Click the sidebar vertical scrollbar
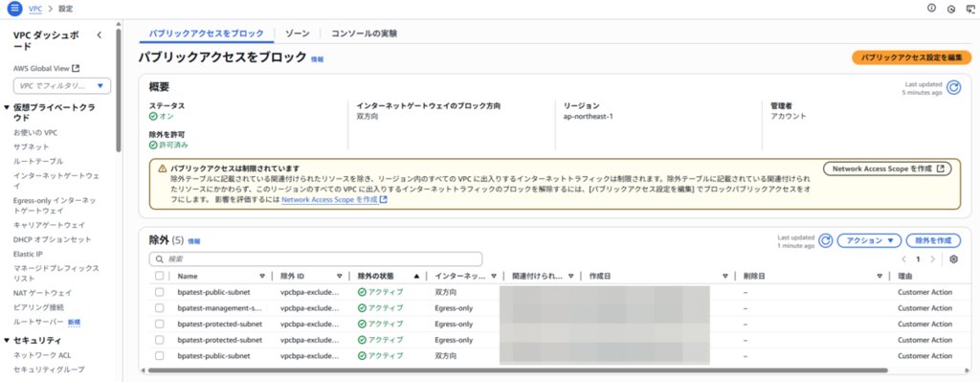Screen dimensions: 980x382 (x=119, y=91)
